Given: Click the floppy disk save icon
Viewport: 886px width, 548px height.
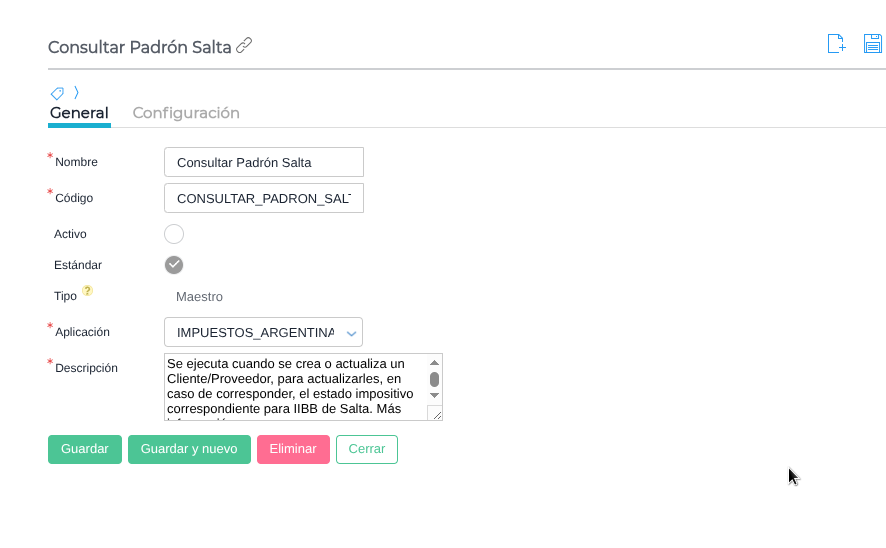Looking at the screenshot, I should click(x=873, y=43).
